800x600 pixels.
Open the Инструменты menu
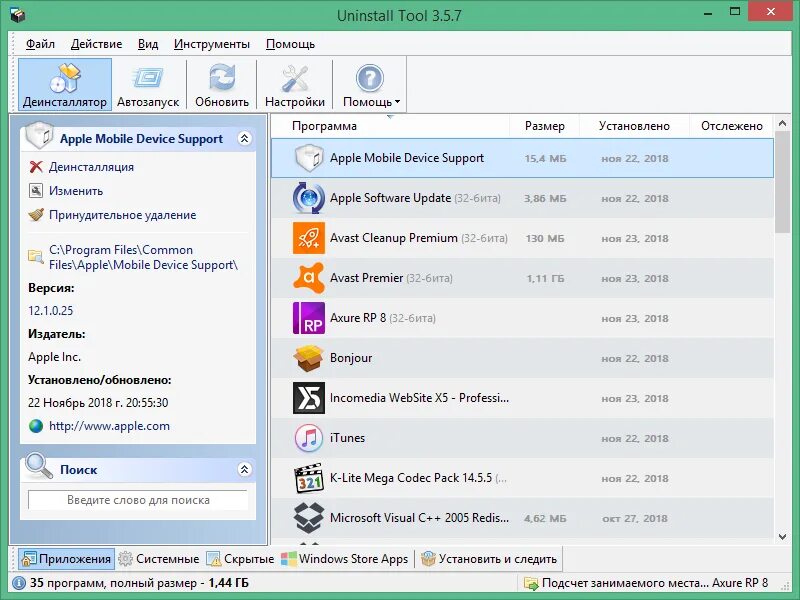[x=212, y=44]
